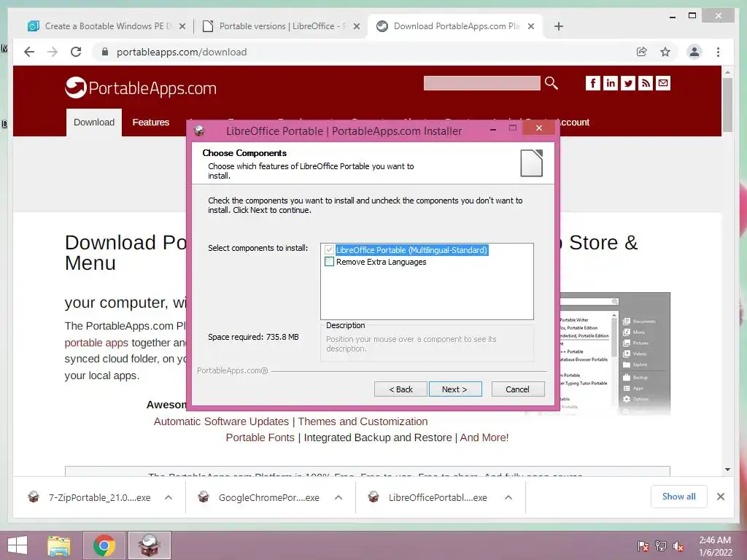Open the Download menu on site
Screen dimensions: 747x560
pyautogui.click(x=94, y=122)
